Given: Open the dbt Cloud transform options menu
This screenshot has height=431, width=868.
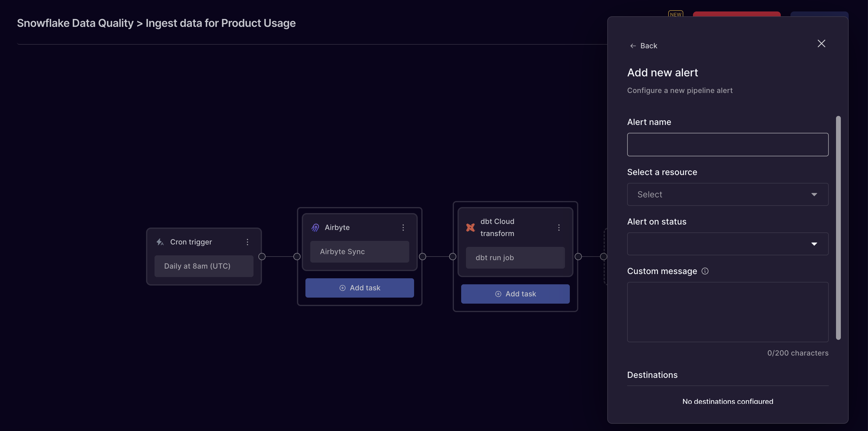Looking at the screenshot, I should [559, 227].
